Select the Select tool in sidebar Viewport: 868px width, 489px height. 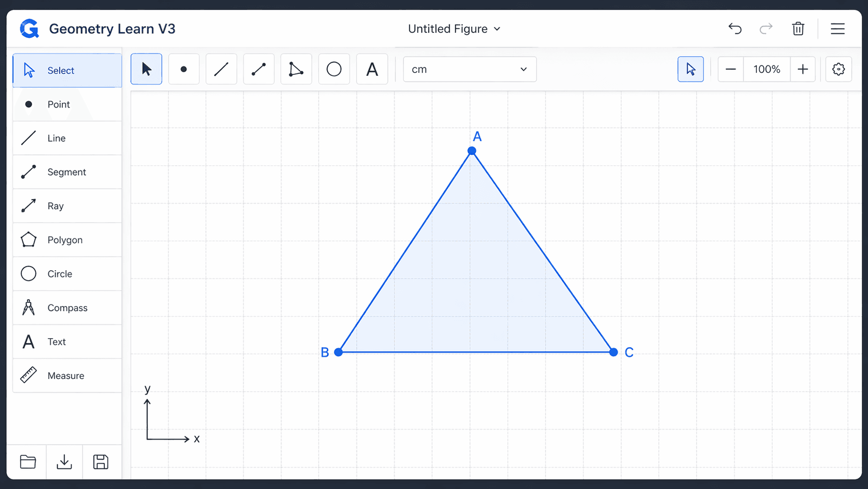[67, 70]
